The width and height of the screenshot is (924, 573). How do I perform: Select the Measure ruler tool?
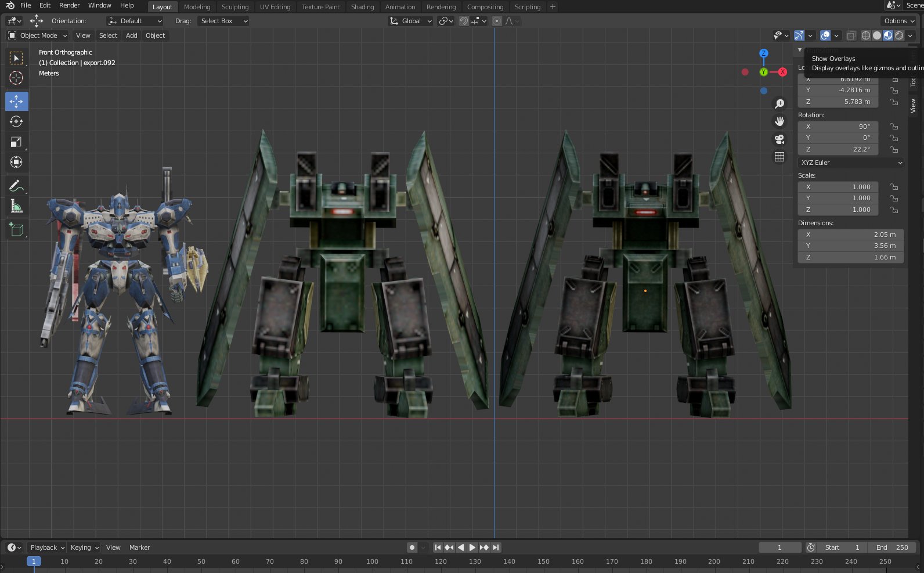pyautogui.click(x=16, y=206)
